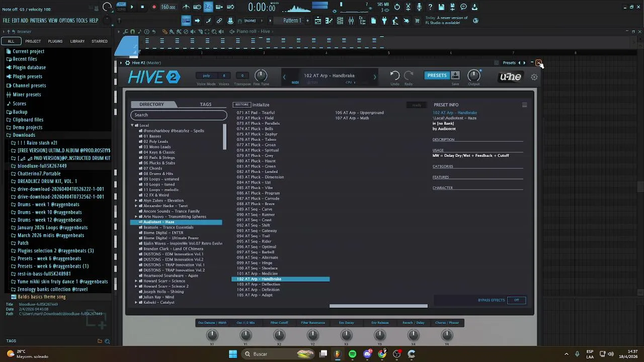Click the Undo arrow in Hive
Image resolution: width=644 pixels, height=362 pixels.
point(395,75)
